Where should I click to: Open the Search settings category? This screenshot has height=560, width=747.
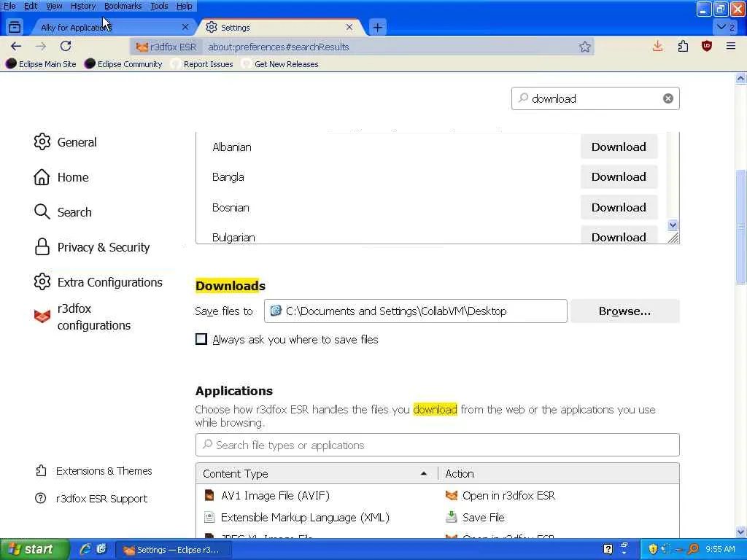63,212
